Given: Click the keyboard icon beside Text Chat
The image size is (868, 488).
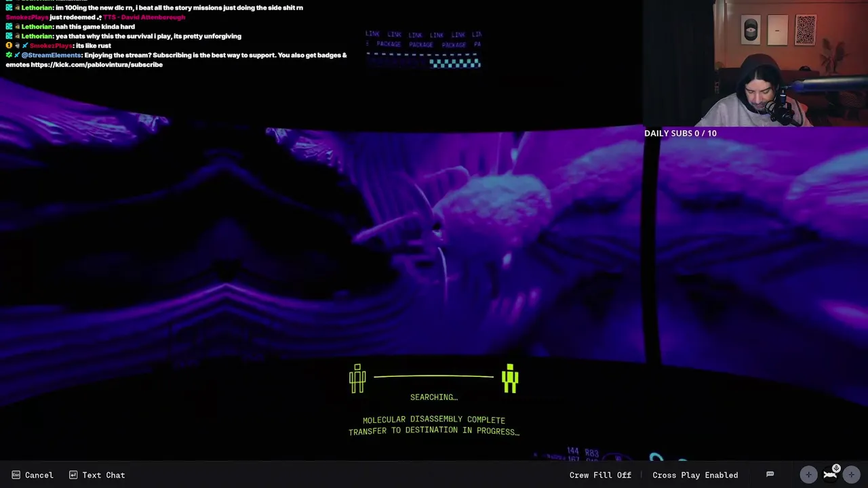Looking at the screenshot, I should pyautogui.click(x=73, y=475).
